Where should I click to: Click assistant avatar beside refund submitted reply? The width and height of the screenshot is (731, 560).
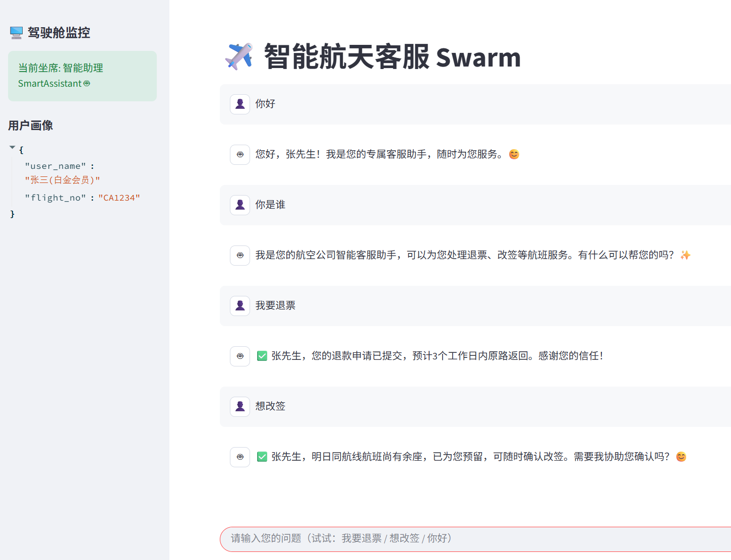point(240,356)
